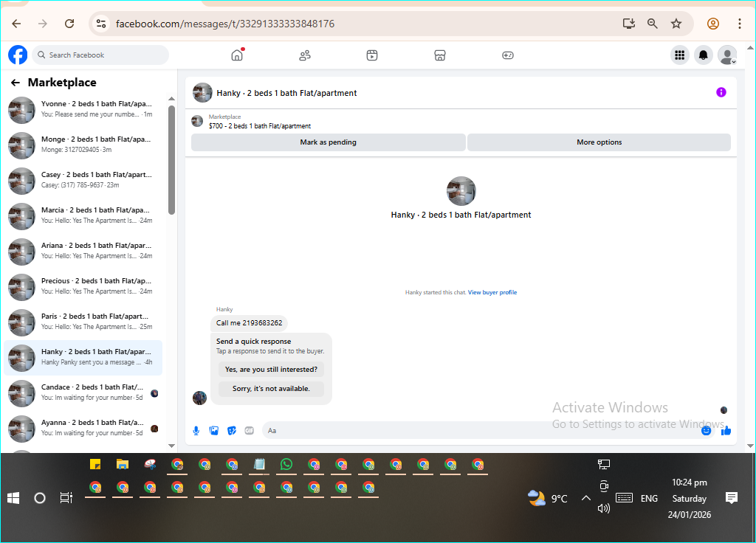756x543 pixels.
Task: Open the Chrome profile icon
Action: click(x=713, y=24)
